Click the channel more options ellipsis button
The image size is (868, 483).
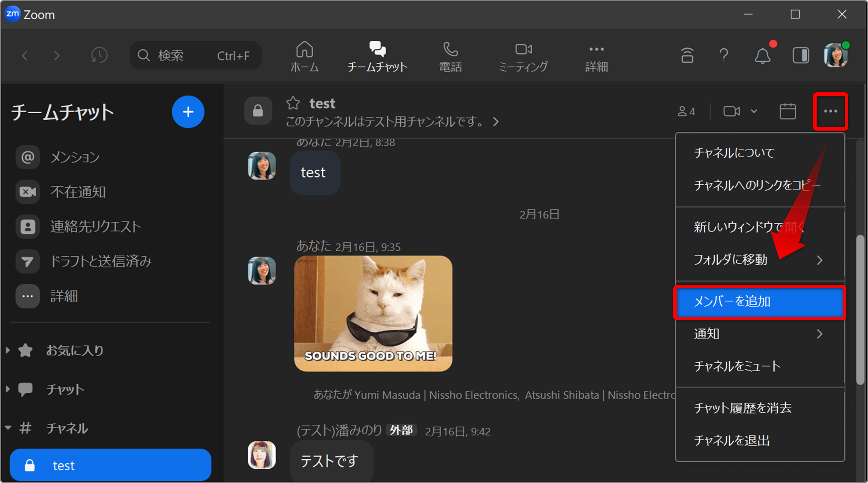point(831,111)
